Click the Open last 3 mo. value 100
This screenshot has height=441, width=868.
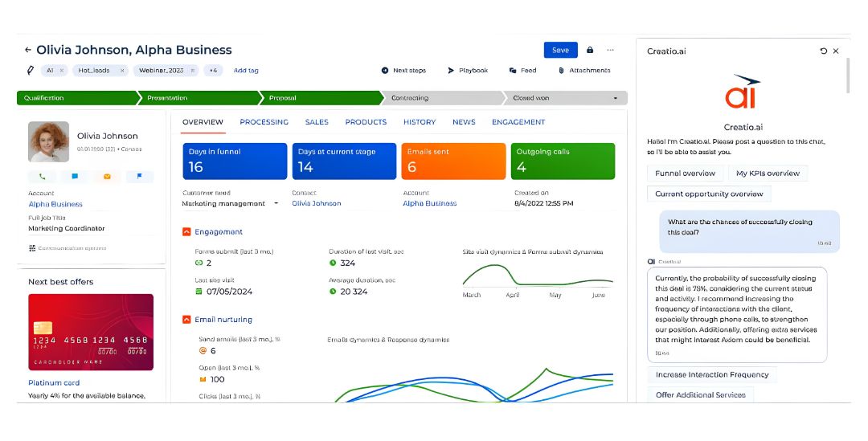[217, 380]
